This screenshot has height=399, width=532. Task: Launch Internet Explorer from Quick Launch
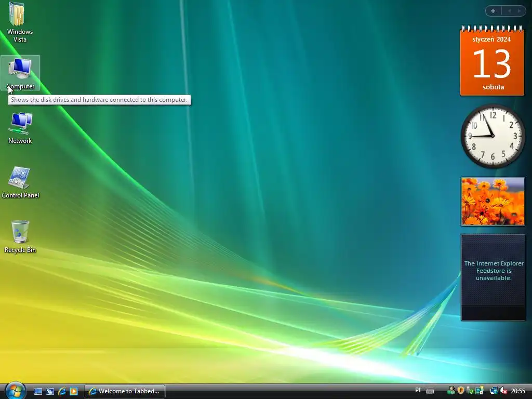click(62, 391)
